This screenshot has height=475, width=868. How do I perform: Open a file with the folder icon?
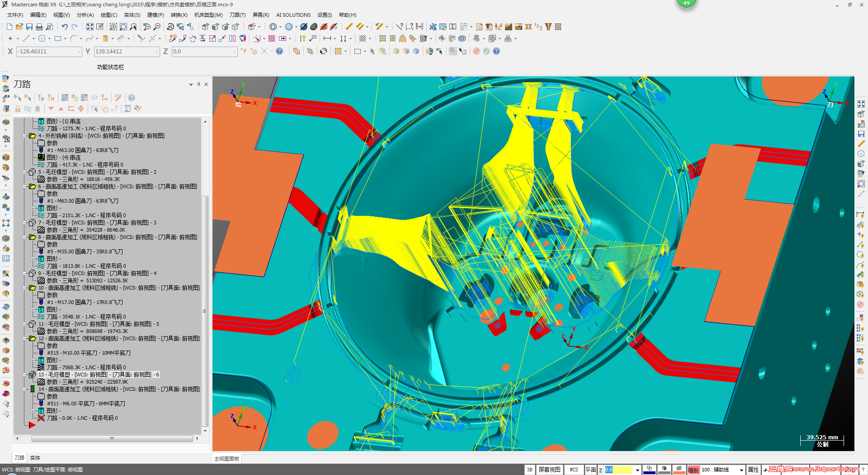(19, 27)
